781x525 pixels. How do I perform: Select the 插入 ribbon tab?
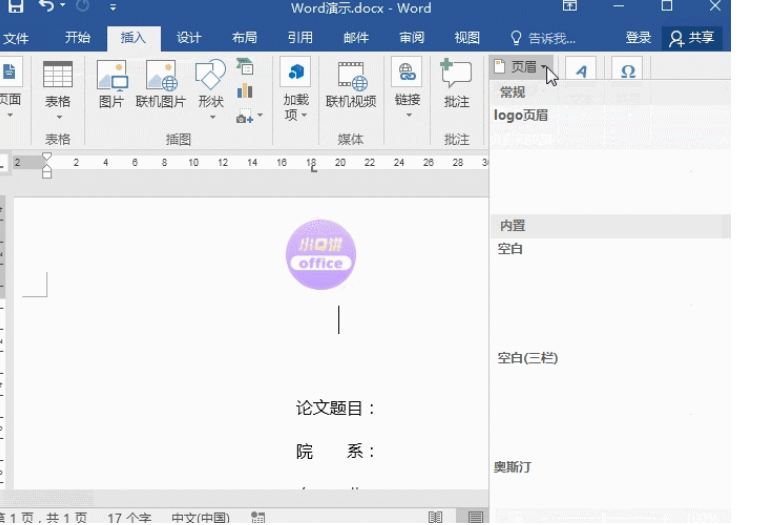133,38
